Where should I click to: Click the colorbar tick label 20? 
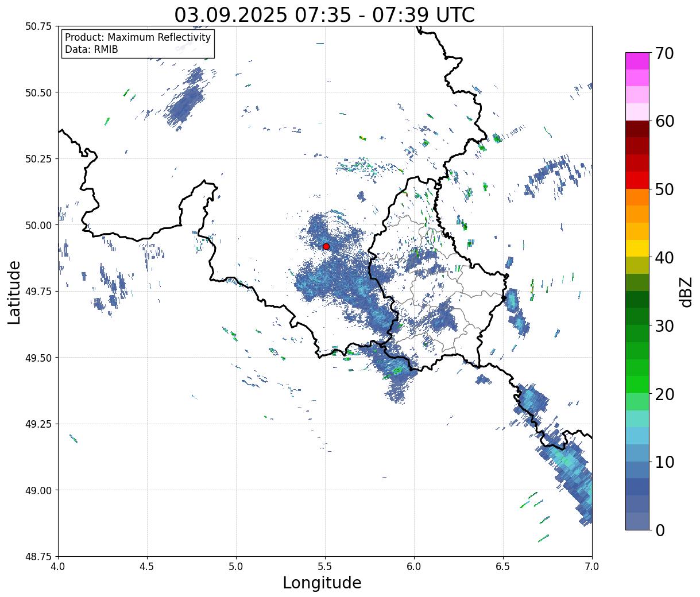[x=664, y=394]
